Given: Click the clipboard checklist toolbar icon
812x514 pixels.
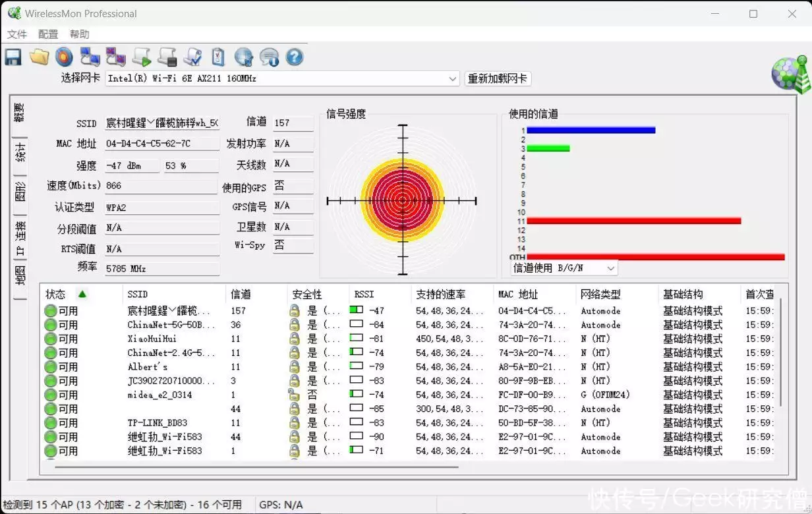Looking at the screenshot, I should (218, 57).
